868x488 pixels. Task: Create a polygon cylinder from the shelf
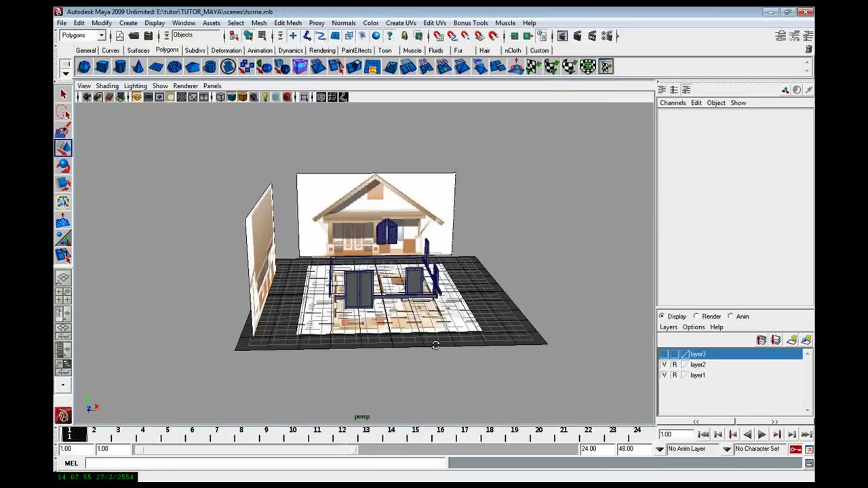[119, 66]
